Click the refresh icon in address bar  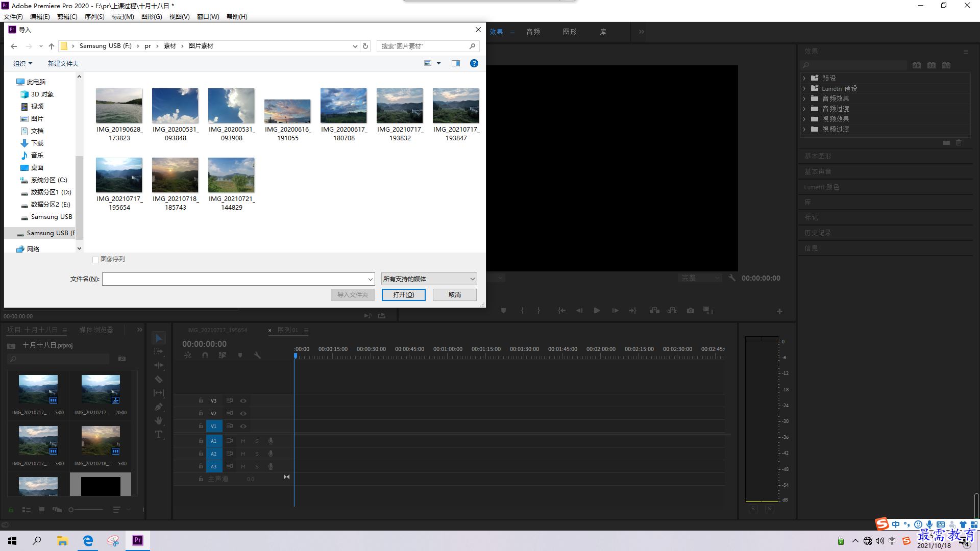click(365, 46)
